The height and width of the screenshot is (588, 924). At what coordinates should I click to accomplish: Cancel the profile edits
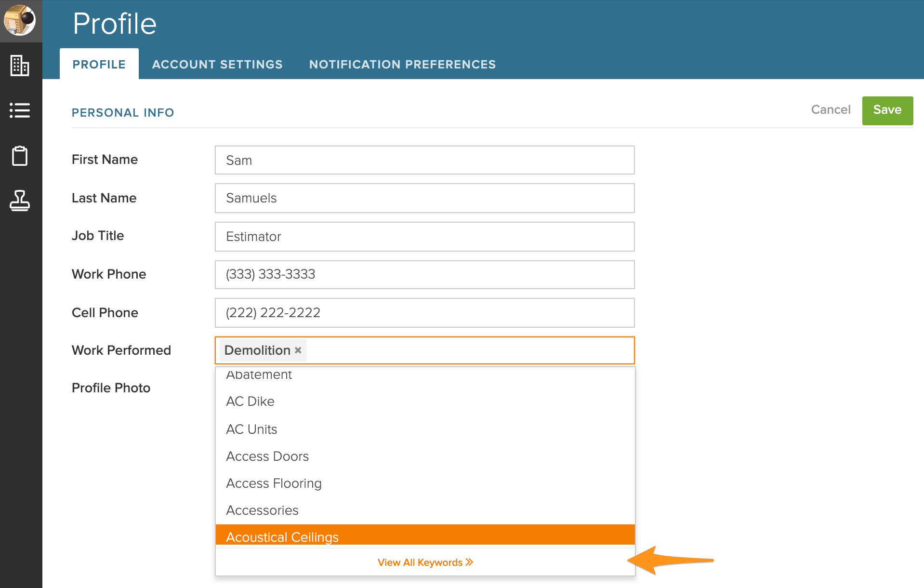point(831,110)
